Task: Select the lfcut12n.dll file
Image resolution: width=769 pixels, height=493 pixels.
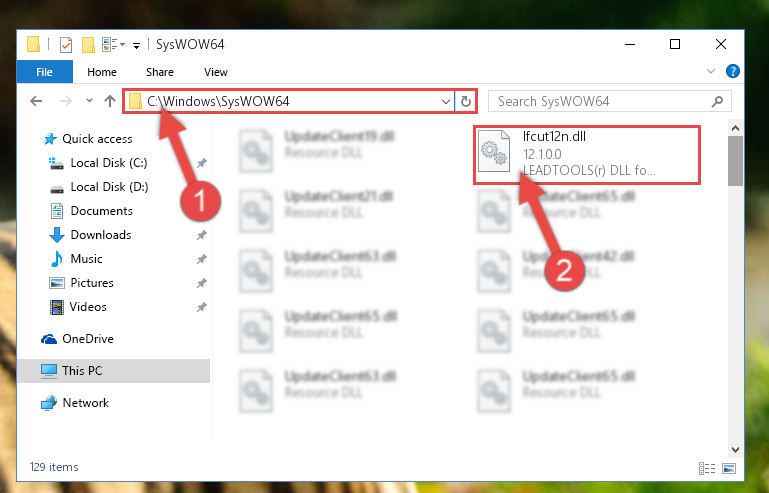Action: tap(587, 156)
